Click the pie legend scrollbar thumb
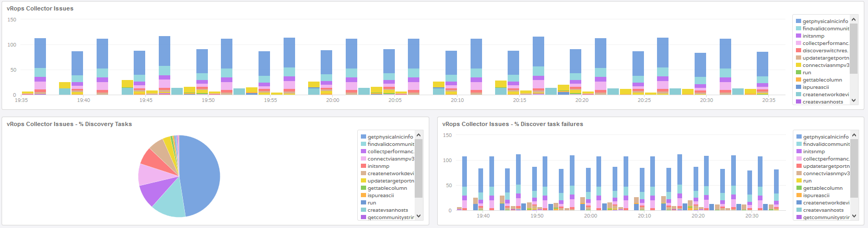Image resolution: width=868 pixels, height=228 pixels. coord(418,168)
